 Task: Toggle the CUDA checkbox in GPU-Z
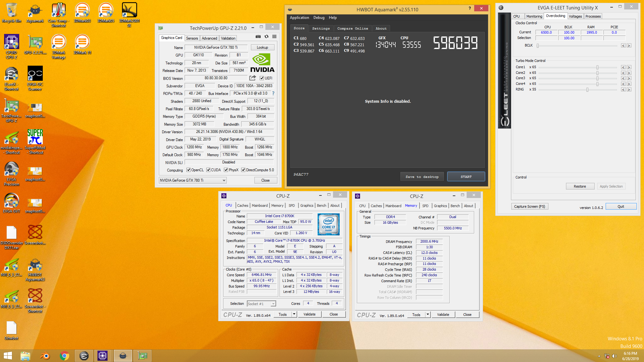(208, 170)
